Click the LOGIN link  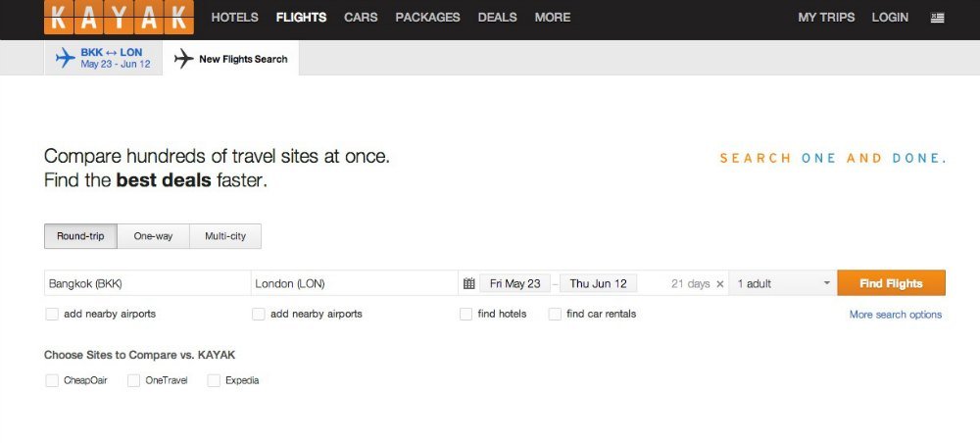890,18
